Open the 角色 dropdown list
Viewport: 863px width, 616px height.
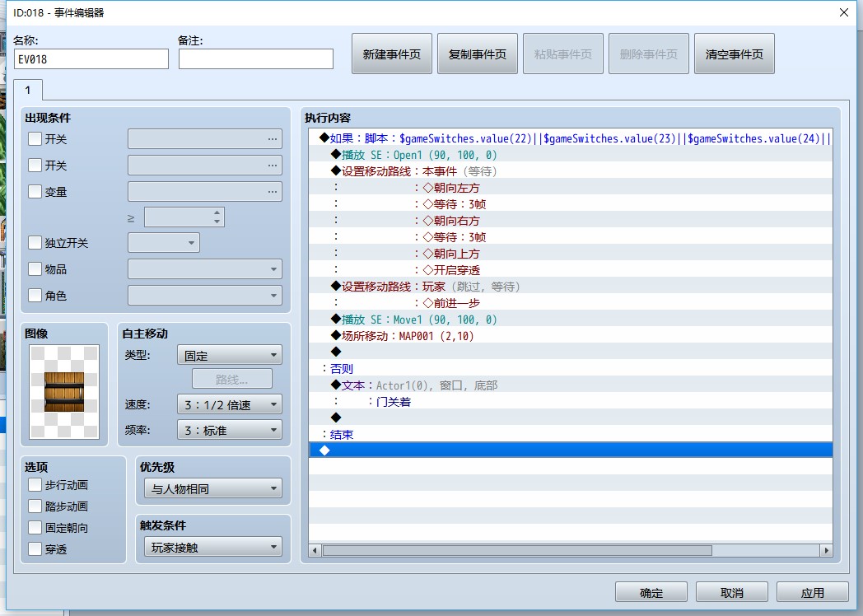pos(205,296)
